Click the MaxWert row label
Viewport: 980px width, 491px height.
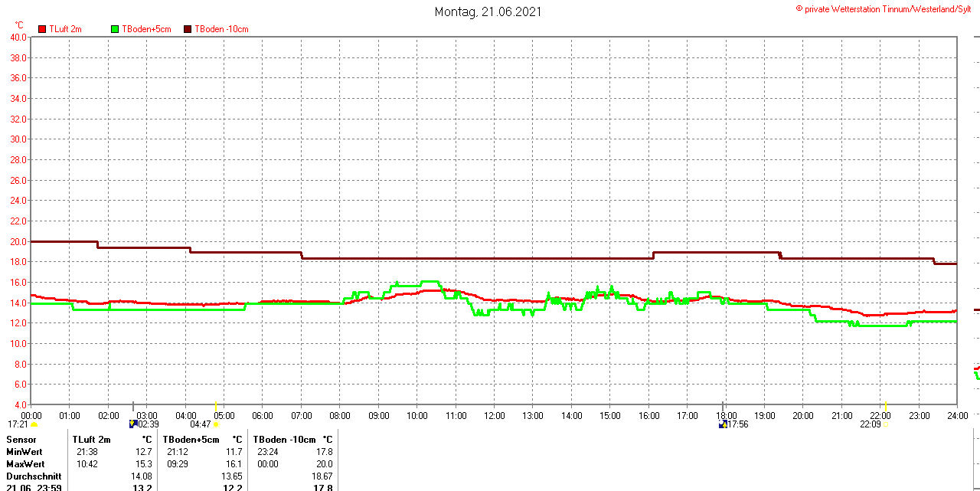[x=25, y=464]
